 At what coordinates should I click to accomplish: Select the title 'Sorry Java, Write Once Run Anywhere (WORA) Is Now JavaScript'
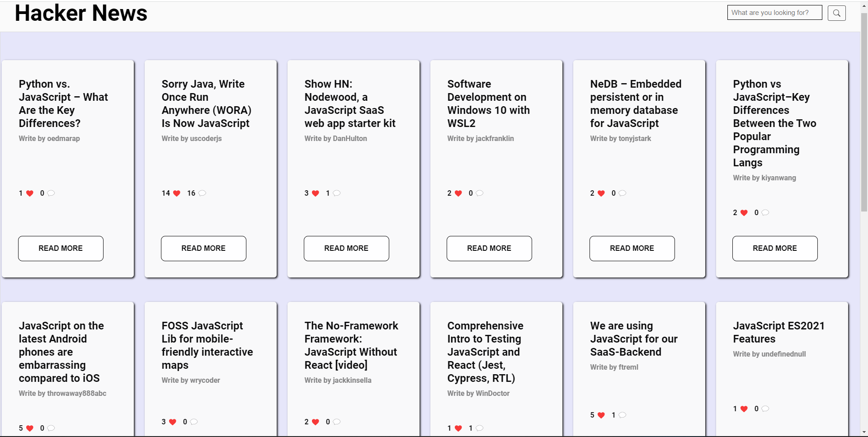click(x=207, y=103)
